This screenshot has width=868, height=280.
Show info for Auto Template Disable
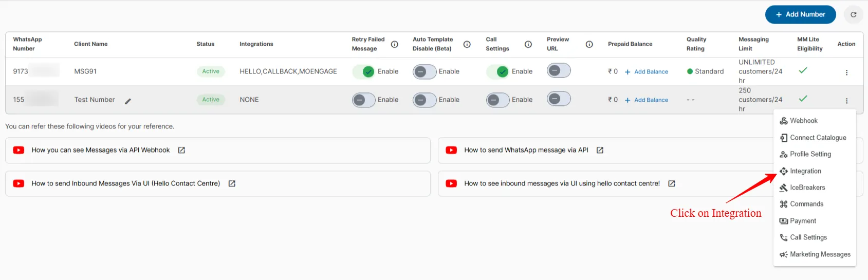click(467, 44)
